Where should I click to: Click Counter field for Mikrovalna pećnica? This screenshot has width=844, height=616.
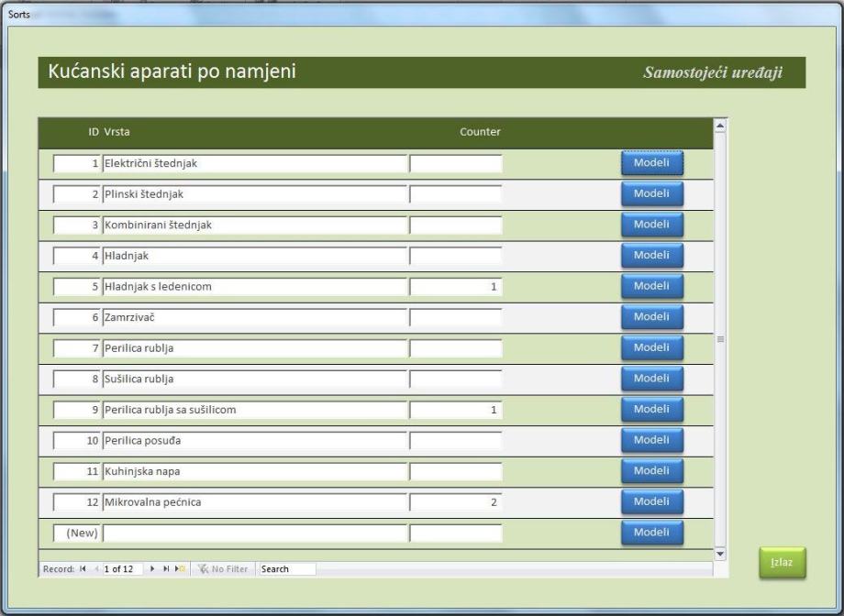456,502
